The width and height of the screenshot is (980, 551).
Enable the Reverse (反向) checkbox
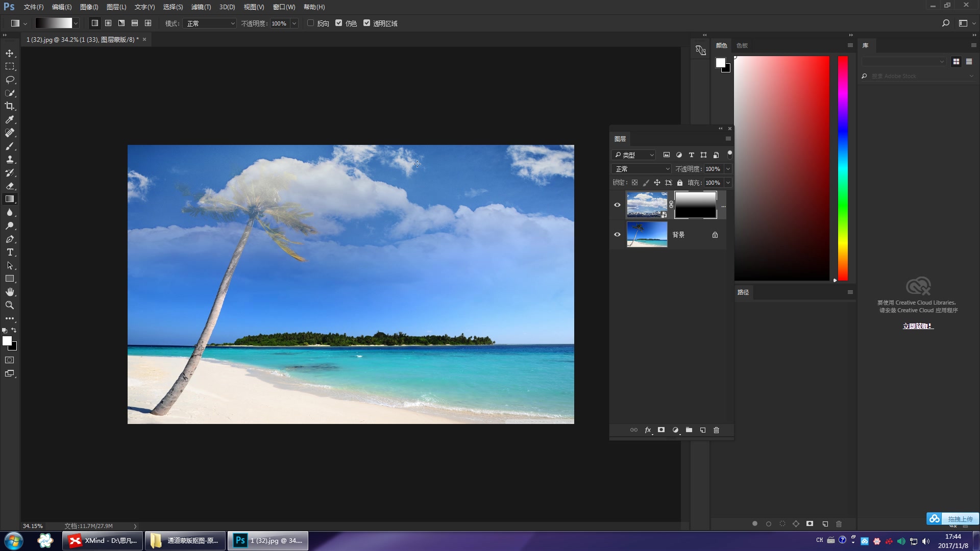310,23
